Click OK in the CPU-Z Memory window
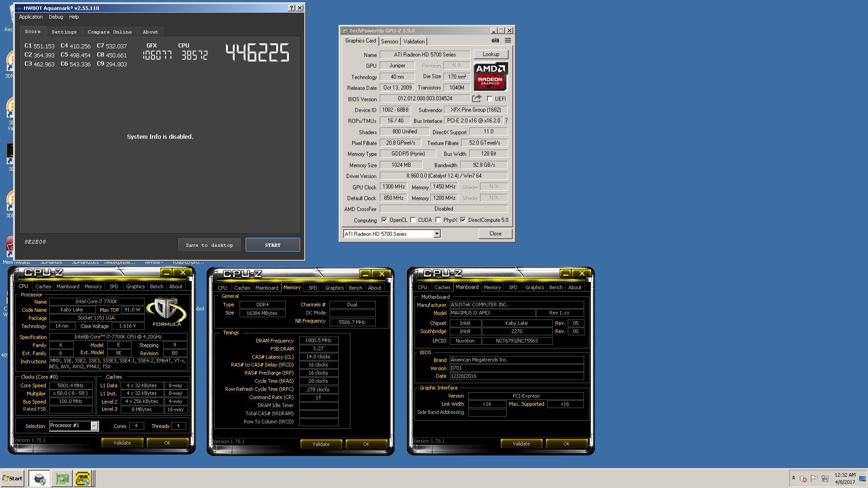Image resolution: width=868 pixels, height=488 pixels. [366, 444]
